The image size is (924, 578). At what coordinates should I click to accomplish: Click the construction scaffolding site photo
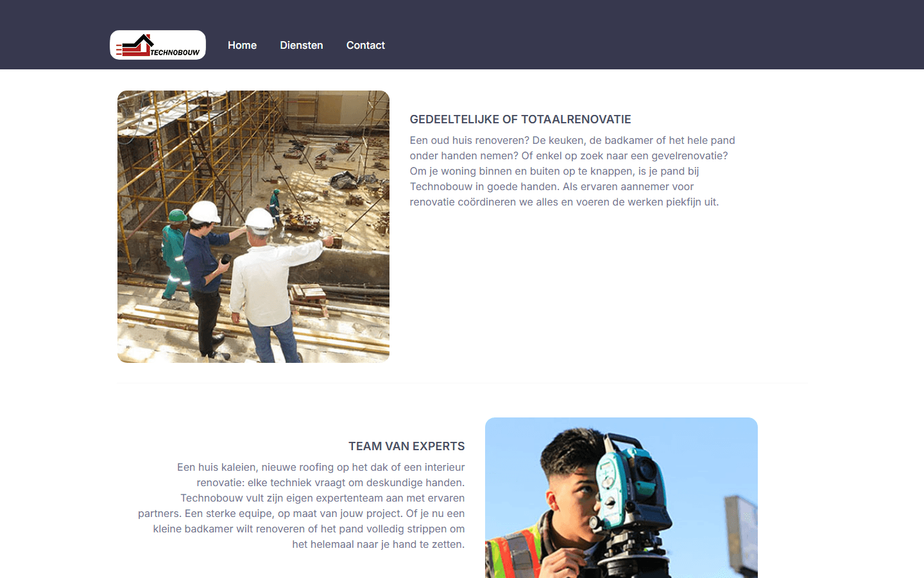tap(253, 226)
